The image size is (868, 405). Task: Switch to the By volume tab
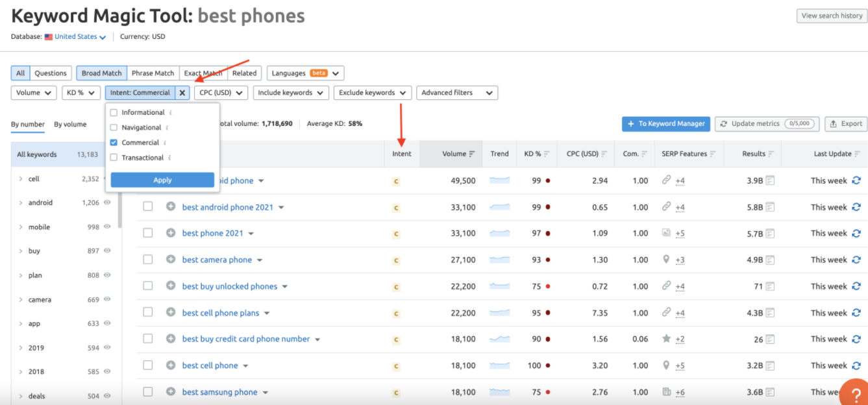click(x=70, y=124)
